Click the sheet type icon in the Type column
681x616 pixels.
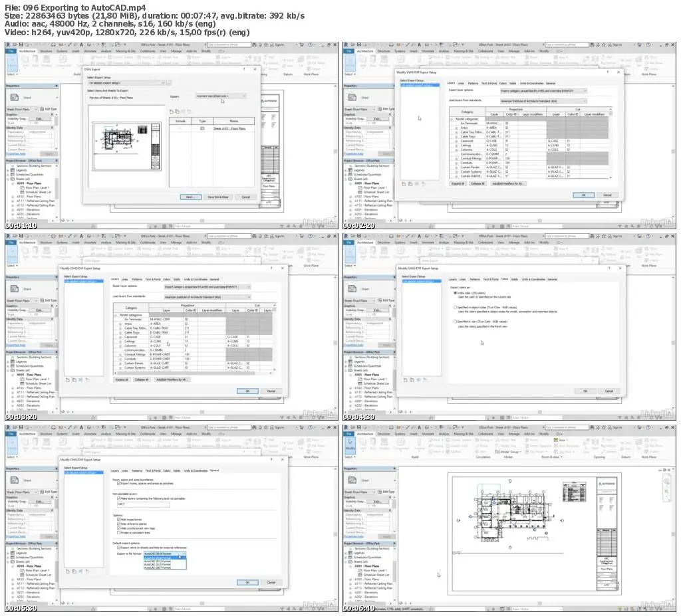point(202,128)
